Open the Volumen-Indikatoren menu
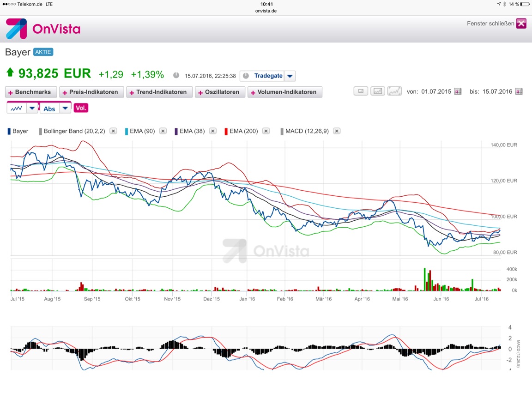The height and width of the screenshot is (399, 532). pos(284,92)
